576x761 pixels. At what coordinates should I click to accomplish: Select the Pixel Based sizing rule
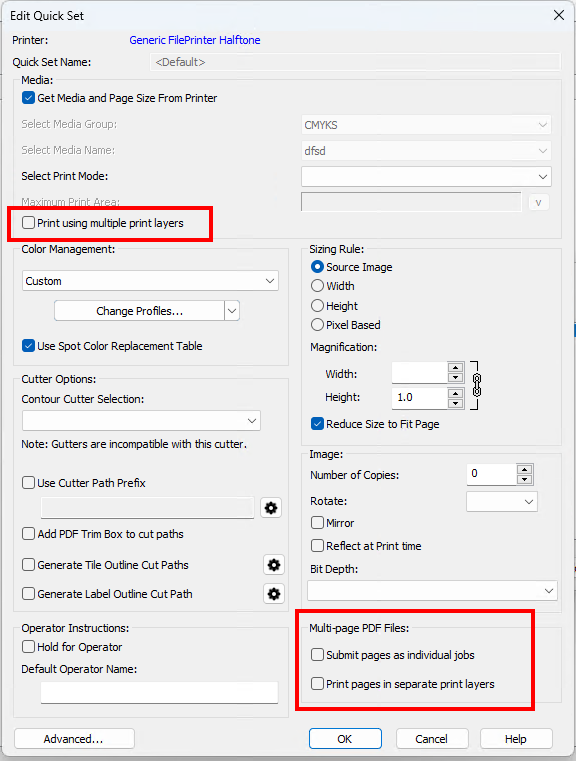[x=317, y=325]
